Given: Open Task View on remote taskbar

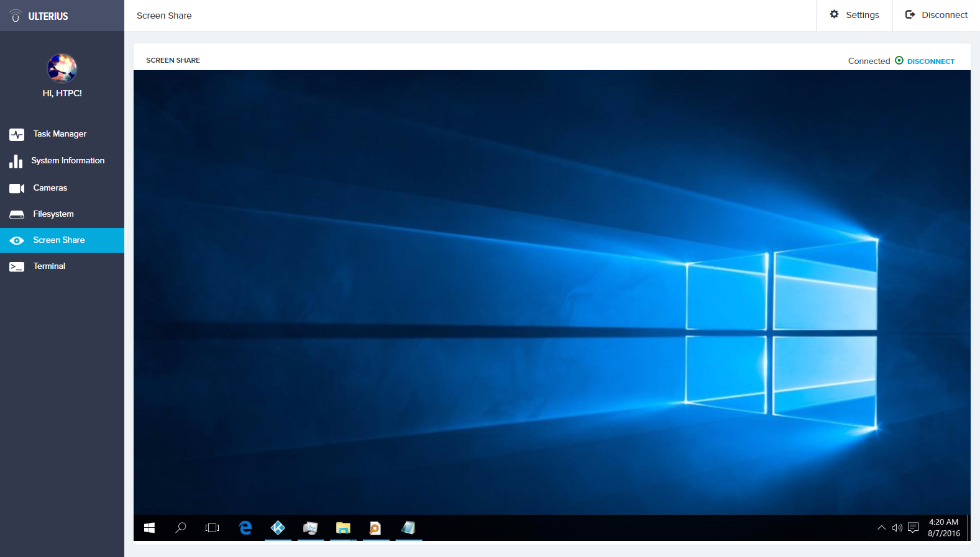Looking at the screenshot, I should point(213,528).
